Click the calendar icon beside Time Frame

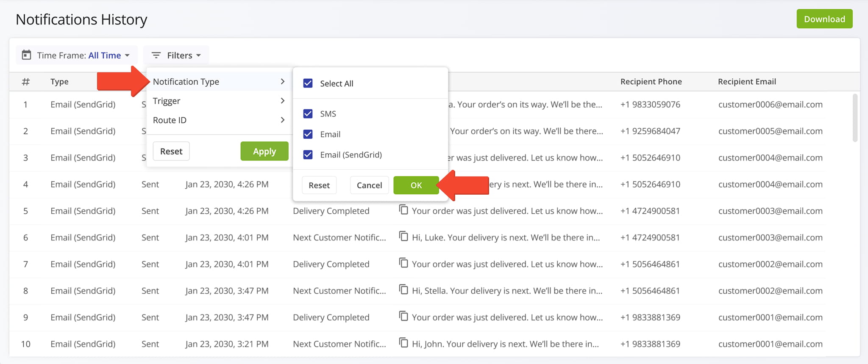coord(26,55)
